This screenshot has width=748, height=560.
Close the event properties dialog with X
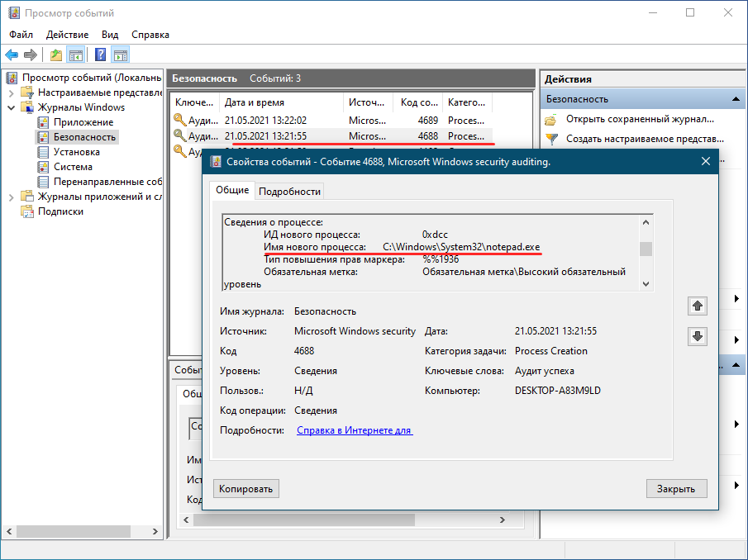click(x=706, y=162)
